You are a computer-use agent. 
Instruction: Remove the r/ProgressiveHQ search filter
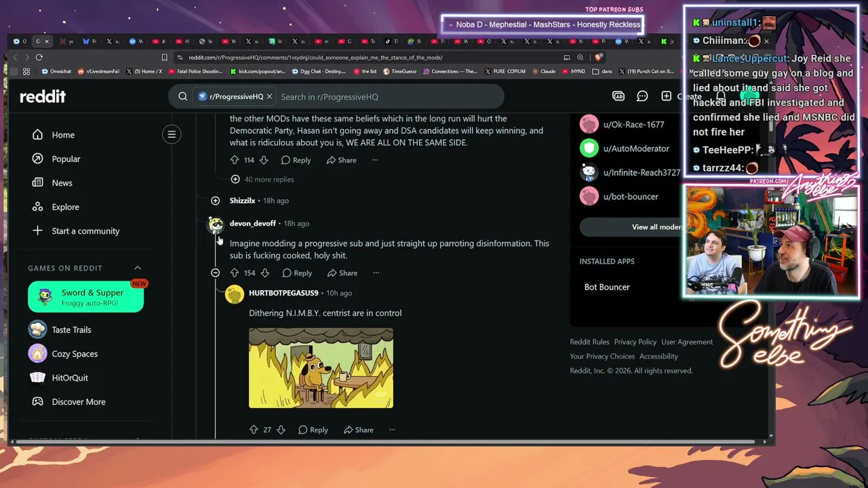click(x=269, y=96)
